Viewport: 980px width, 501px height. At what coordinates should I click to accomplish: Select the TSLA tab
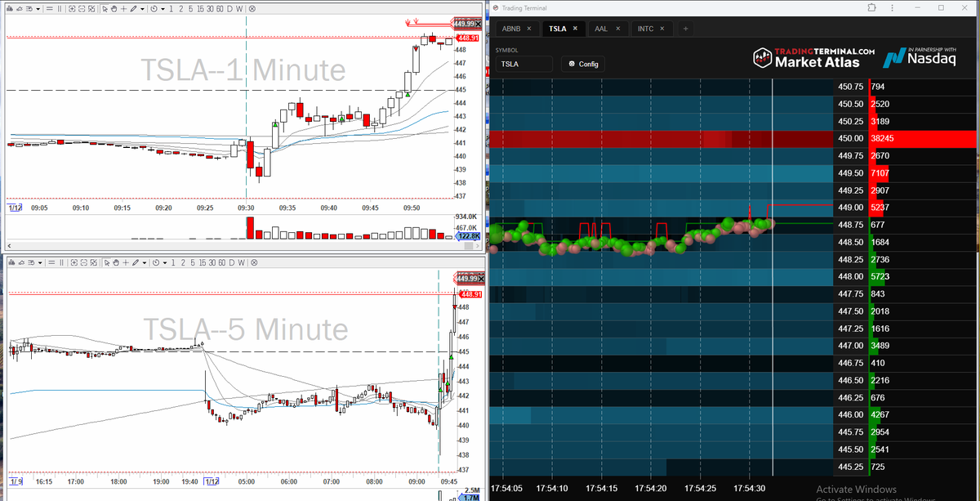point(563,29)
